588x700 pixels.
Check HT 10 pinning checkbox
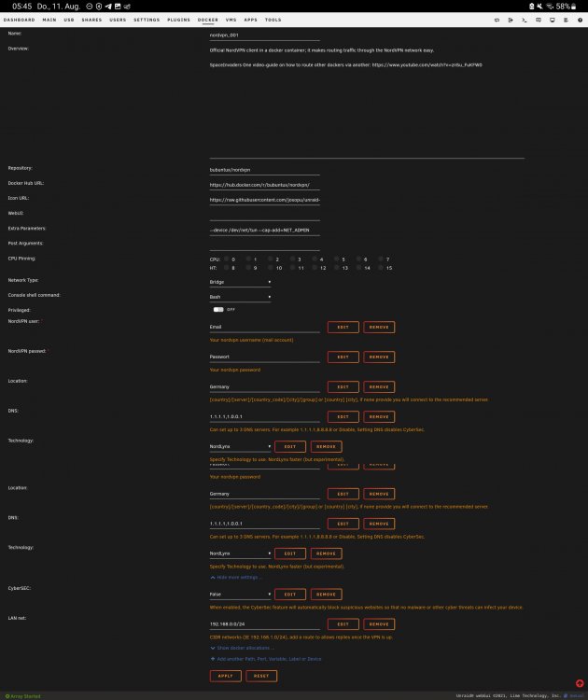click(x=270, y=268)
